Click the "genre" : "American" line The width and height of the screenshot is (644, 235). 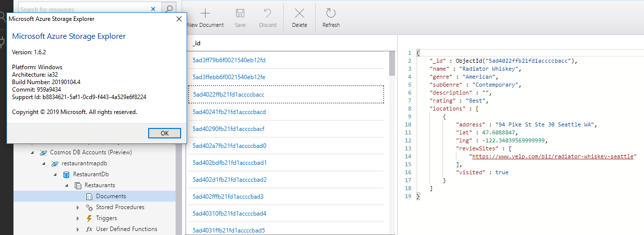(x=464, y=77)
